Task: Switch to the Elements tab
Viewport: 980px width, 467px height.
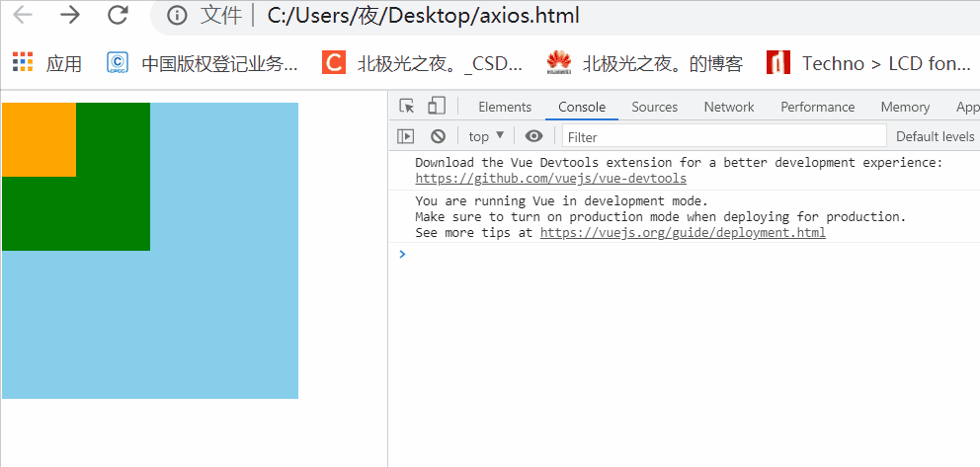Action: (505, 107)
